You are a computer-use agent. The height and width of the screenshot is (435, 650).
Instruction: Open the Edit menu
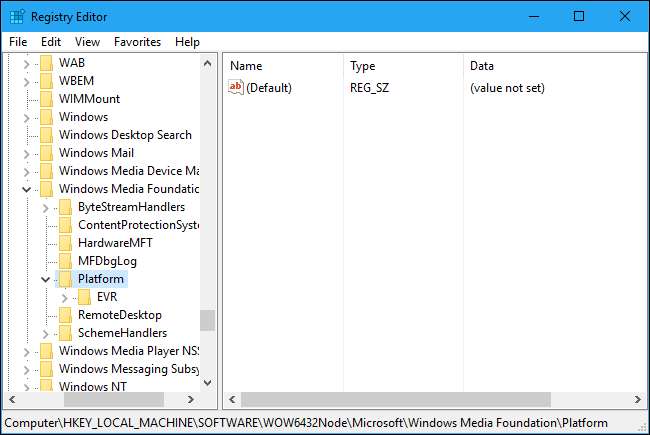tap(51, 42)
